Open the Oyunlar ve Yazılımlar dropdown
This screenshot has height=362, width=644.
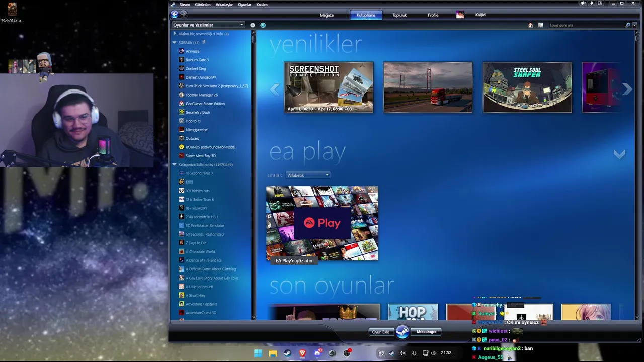(x=208, y=25)
